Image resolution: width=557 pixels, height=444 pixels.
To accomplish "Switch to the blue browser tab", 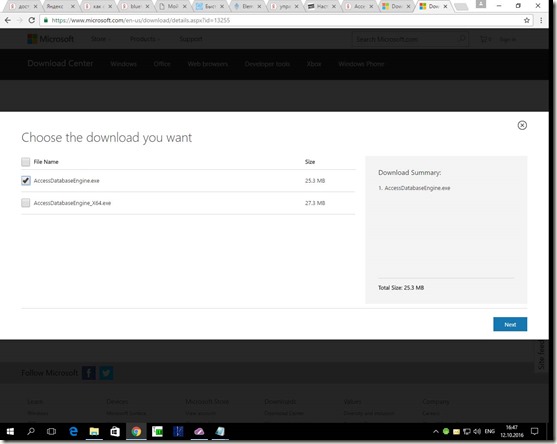I will click(x=134, y=6).
